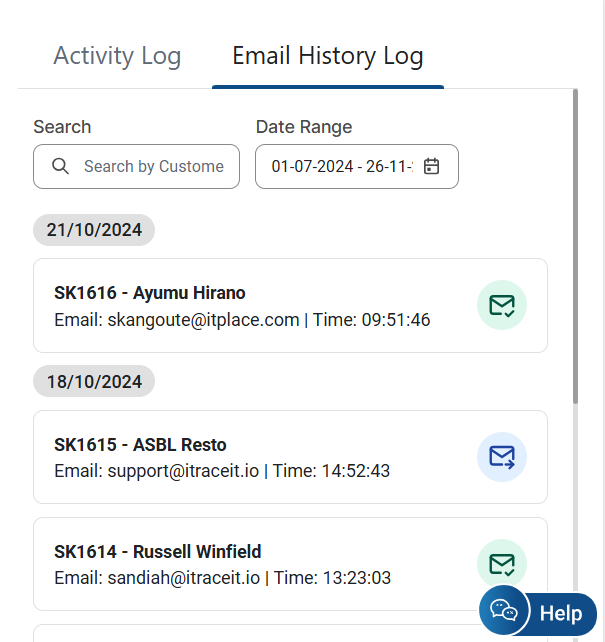Click the magnifier icon in search box
Image resolution: width=605 pixels, height=642 pixels.
(x=60, y=166)
